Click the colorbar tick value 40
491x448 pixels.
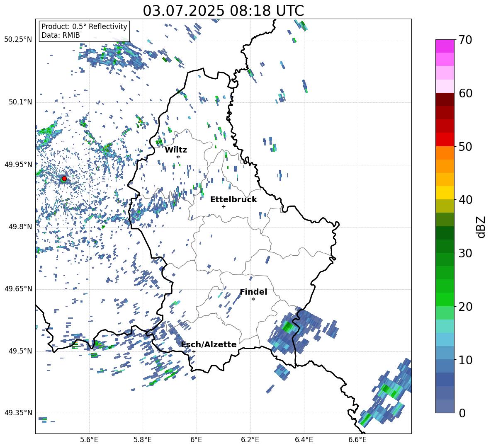click(465, 200)
